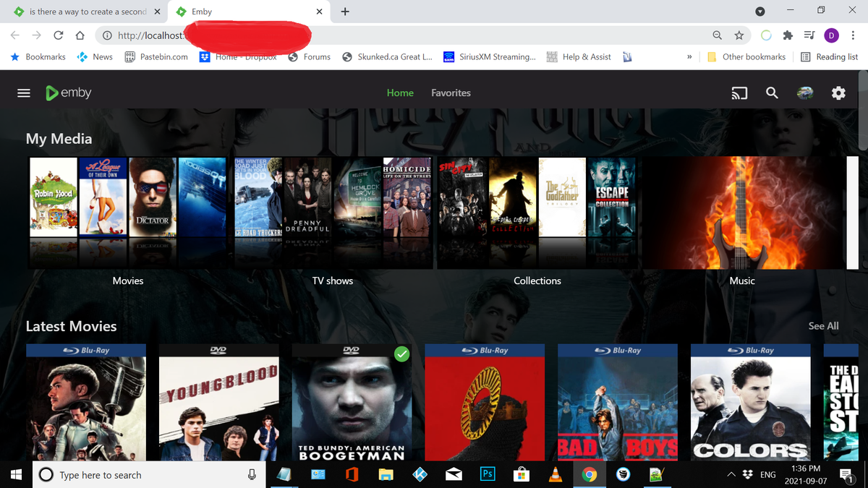Open the Chrome extensions puzzle icon

coord(788,35)
